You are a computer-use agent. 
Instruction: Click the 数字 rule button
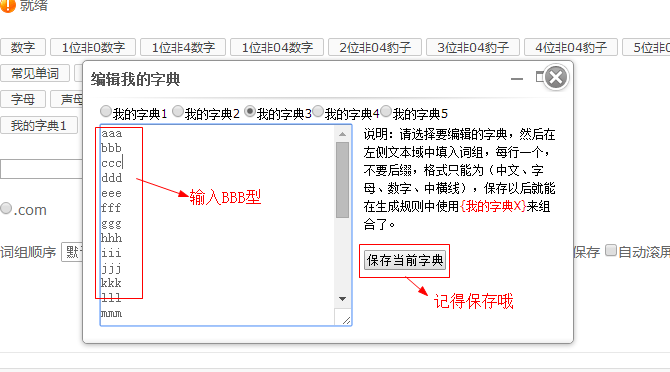tap(23, 47)
